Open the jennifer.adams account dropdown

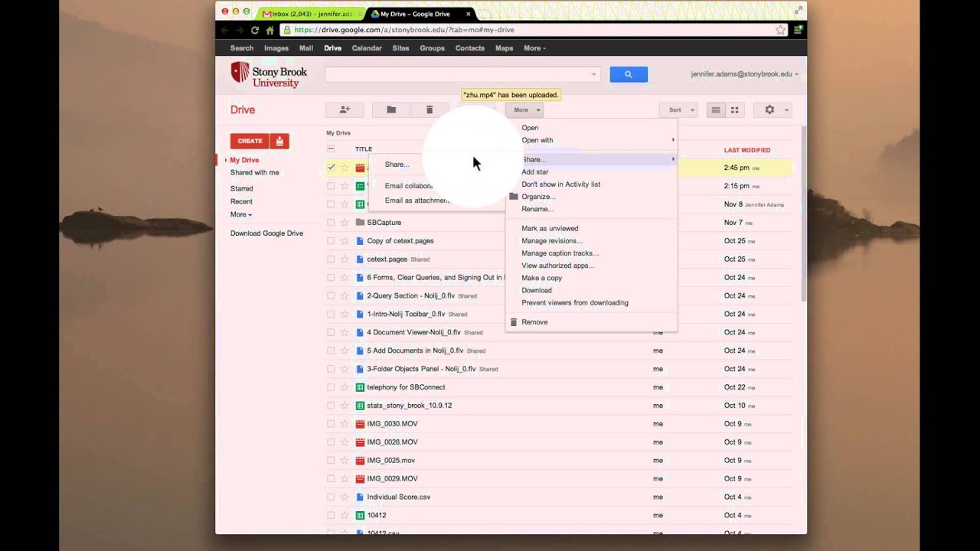745,74
